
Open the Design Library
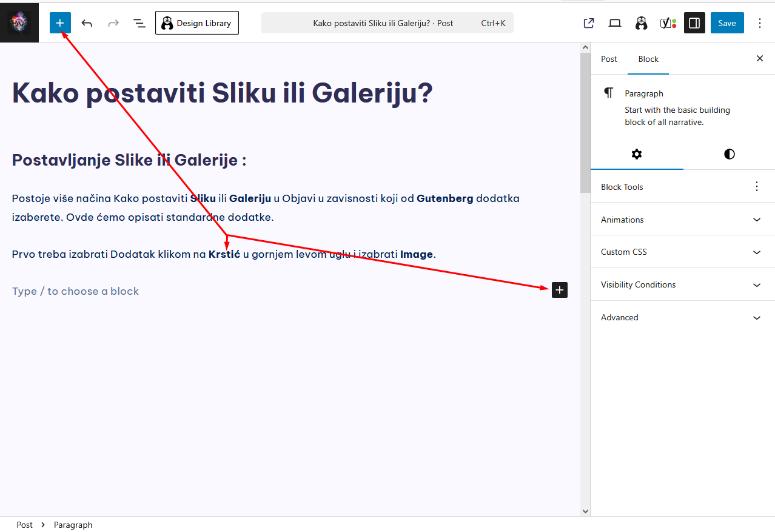click(x=196, y=22)
